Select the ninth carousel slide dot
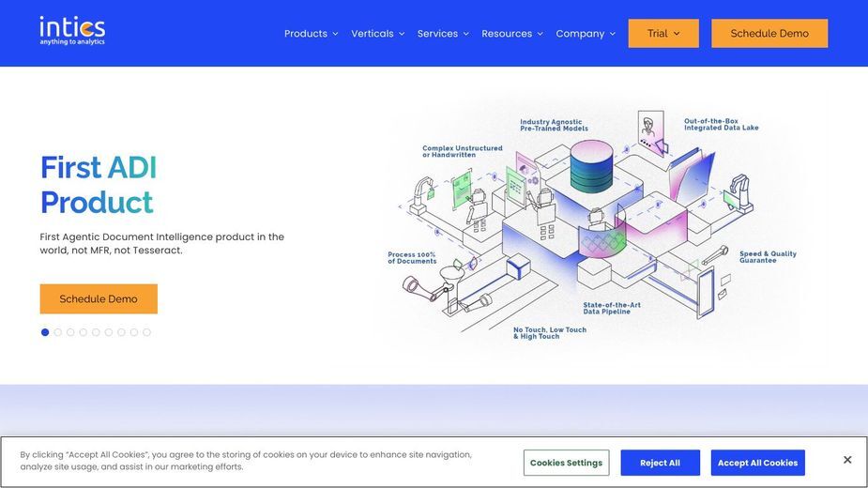 146,332
